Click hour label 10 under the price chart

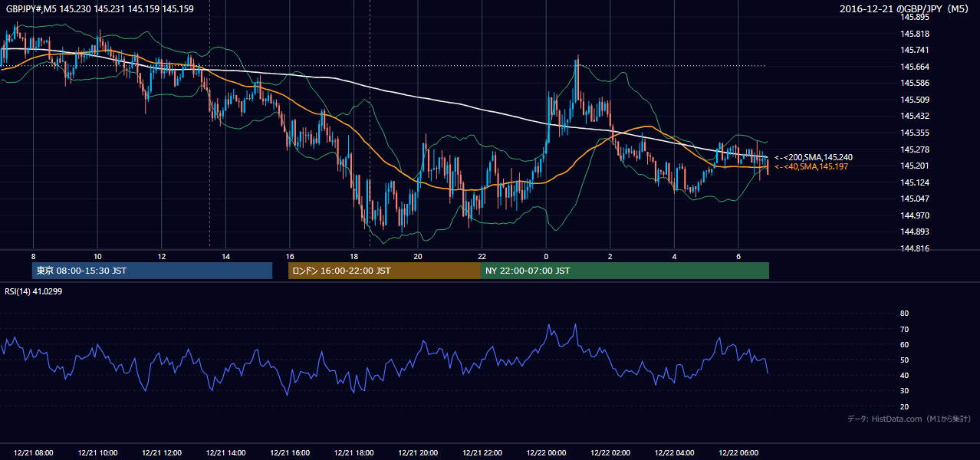tap(97, 257)
